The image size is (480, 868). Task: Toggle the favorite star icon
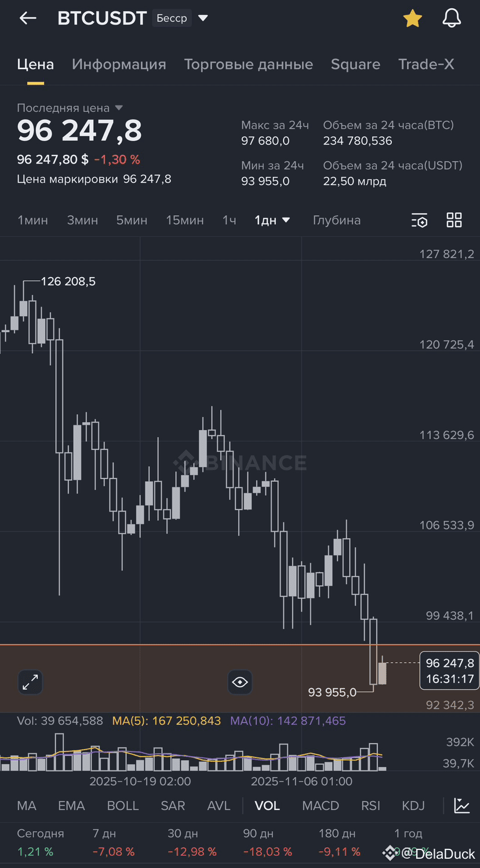coord(413,19)
